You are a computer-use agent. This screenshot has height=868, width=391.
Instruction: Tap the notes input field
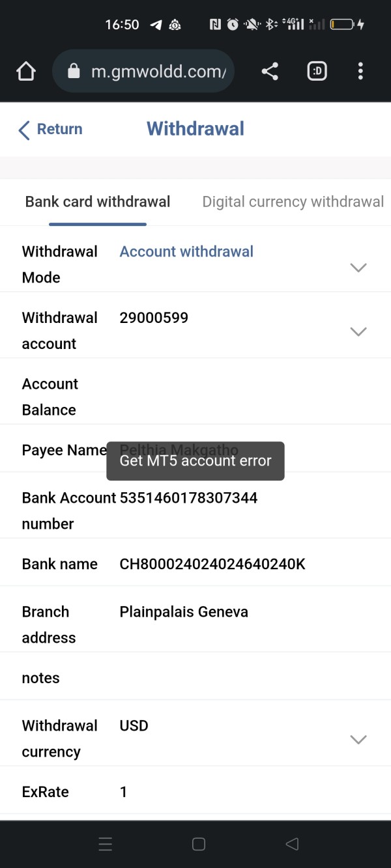pos(195,678)
